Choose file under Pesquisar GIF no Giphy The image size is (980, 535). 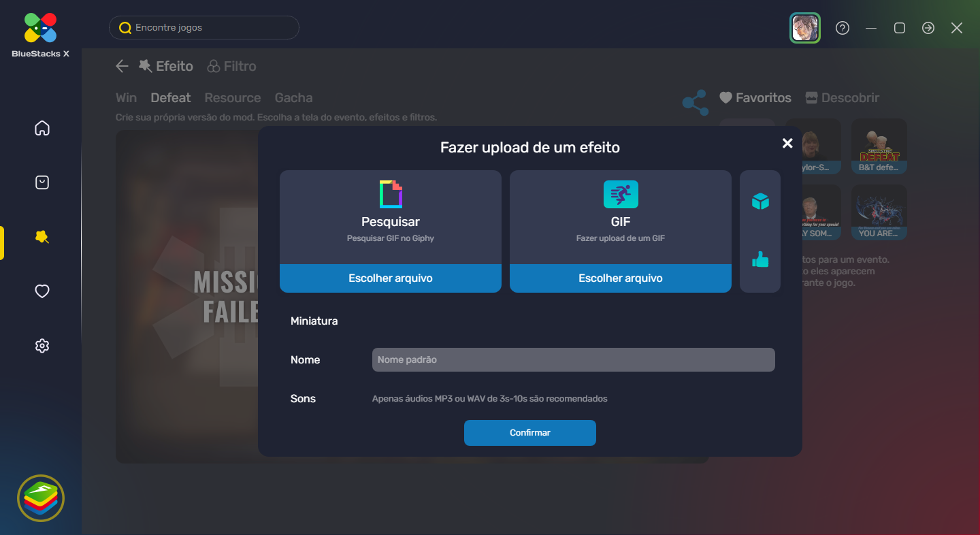391,278
